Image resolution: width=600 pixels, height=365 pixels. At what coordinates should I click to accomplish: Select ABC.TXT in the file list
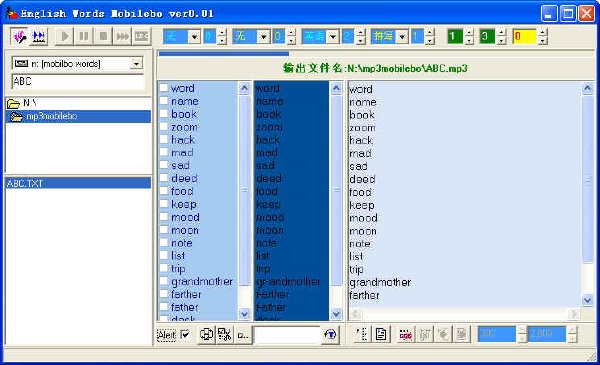78,183
